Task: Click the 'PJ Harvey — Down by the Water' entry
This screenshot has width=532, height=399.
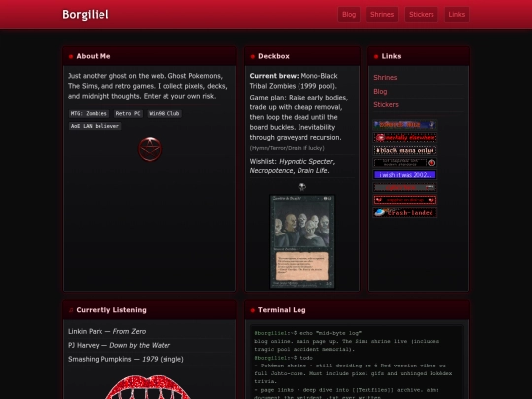Action: click(x=119, y=345)
